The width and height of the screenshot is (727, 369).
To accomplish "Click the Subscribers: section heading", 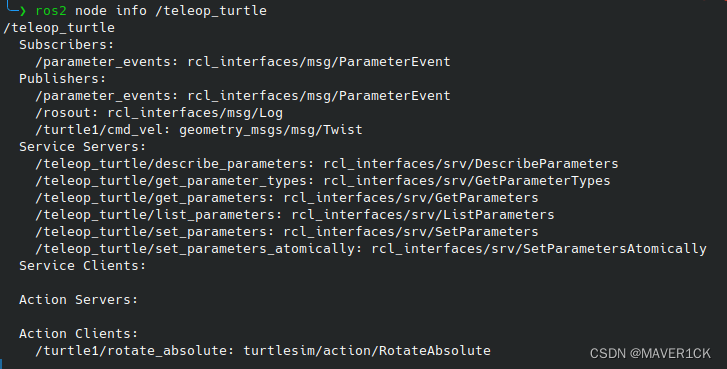I will 66,45.
